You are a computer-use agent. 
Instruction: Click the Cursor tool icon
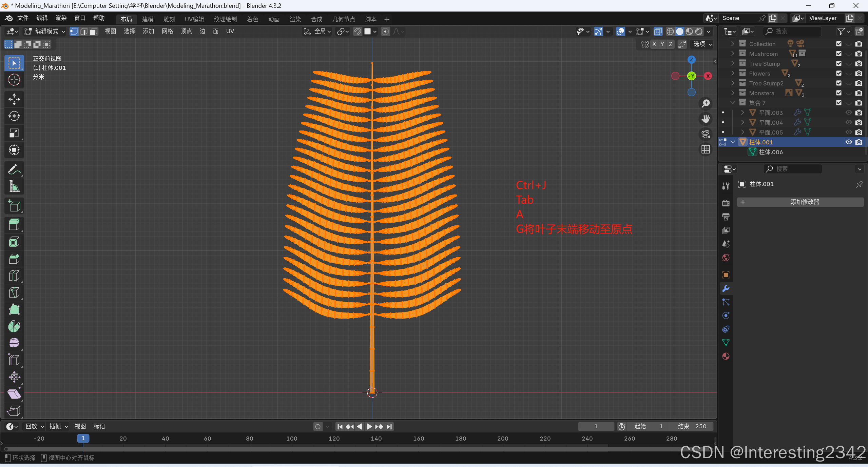tap(14, 80)
